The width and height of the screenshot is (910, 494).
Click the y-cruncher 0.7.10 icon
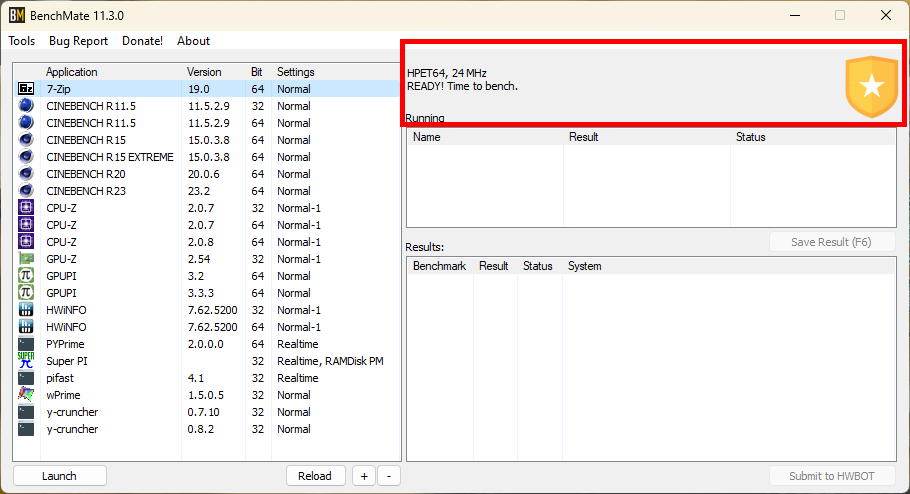26,412
